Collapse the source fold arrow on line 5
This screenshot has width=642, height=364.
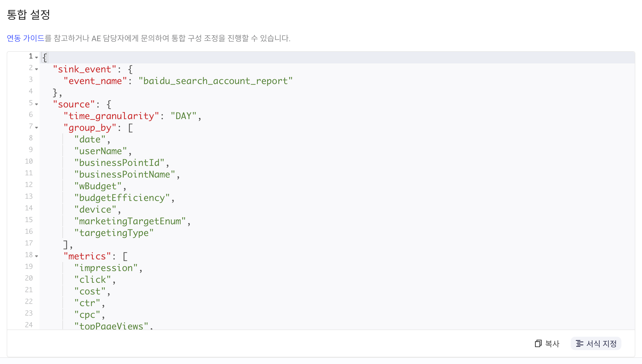37,104
